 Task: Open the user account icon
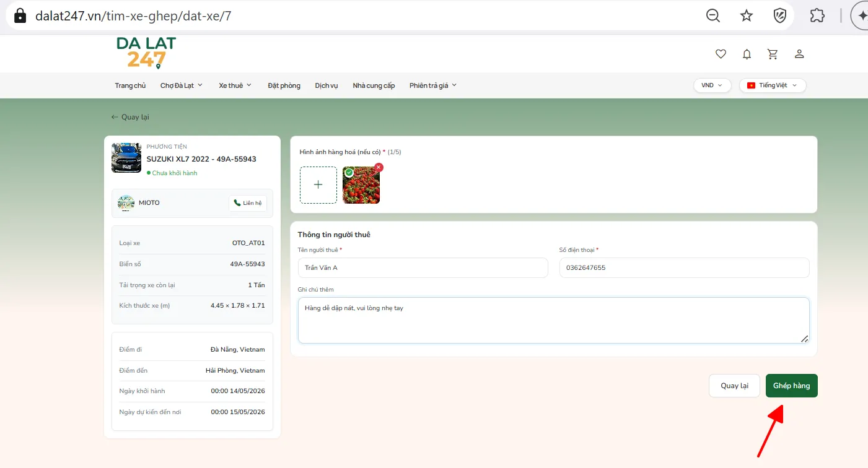point(799,54)
